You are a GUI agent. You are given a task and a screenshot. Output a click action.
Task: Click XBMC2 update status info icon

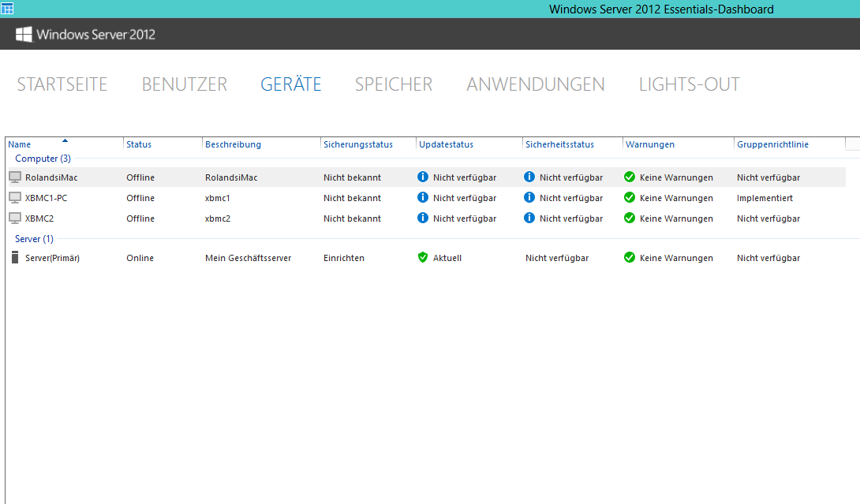pos(423,218)
